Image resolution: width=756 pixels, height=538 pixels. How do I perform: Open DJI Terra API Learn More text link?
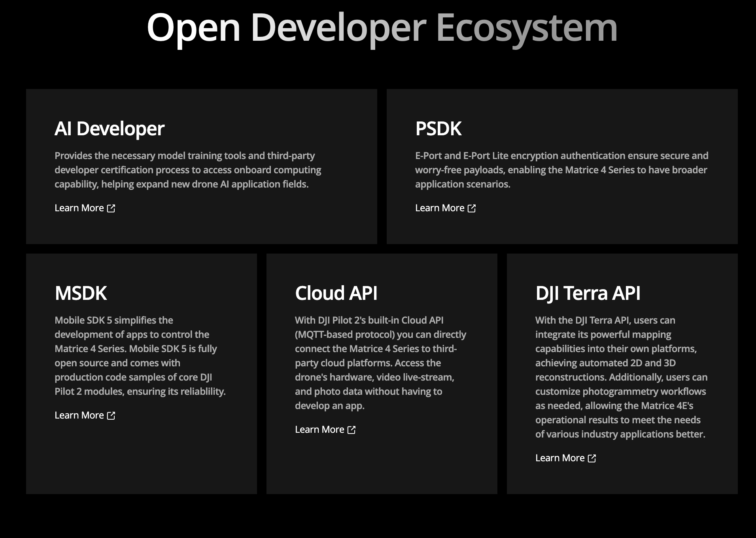pyautogui.click(x=560, y=458)
